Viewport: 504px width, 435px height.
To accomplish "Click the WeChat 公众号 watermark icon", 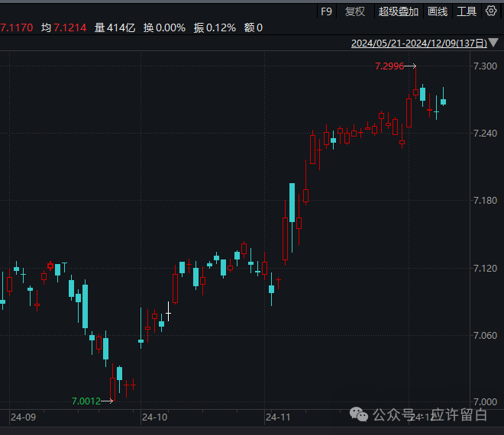I will click(359, 414).
